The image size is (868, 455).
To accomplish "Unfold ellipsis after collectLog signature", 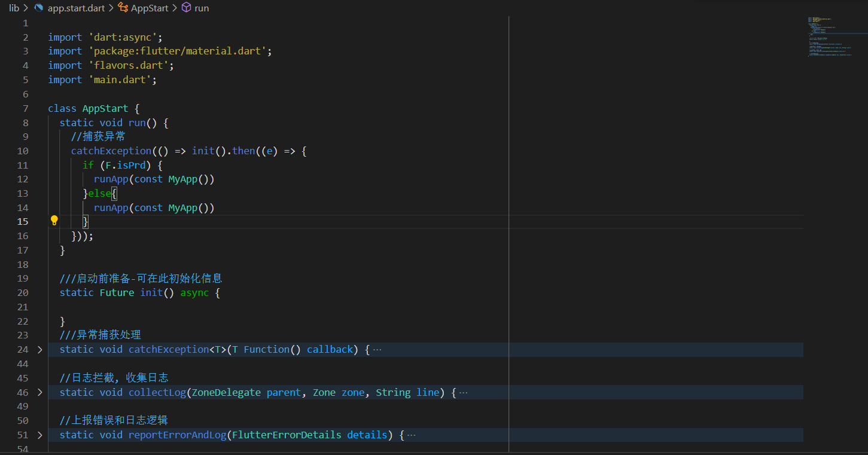I will coord(463,393).
